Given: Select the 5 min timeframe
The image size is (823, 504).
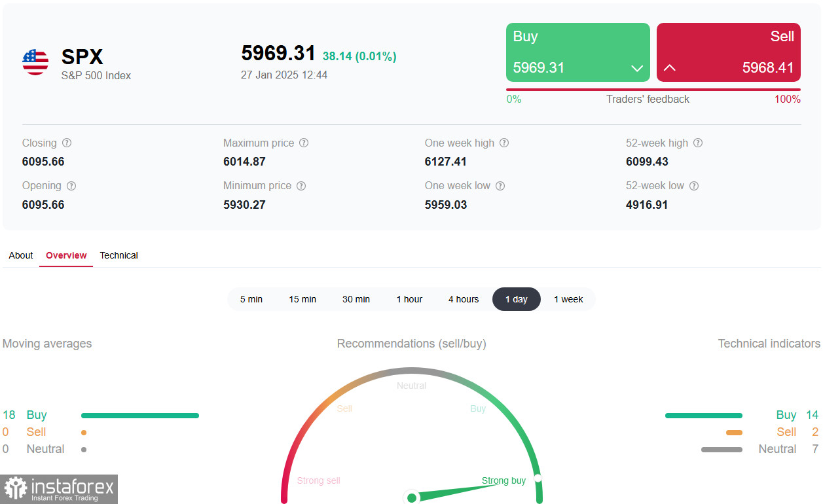Looking at the screenshot, I should pos(251,299).
